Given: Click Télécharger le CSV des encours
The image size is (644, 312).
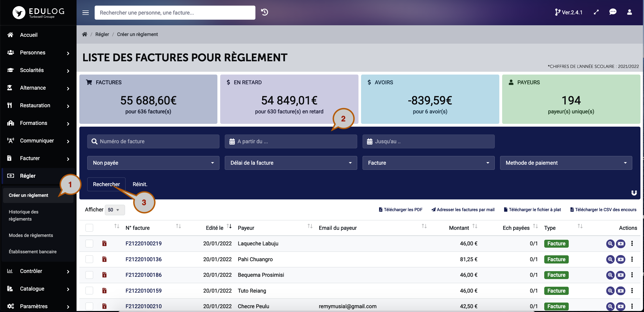Looking at the screenshot, I should click(603, 210).
